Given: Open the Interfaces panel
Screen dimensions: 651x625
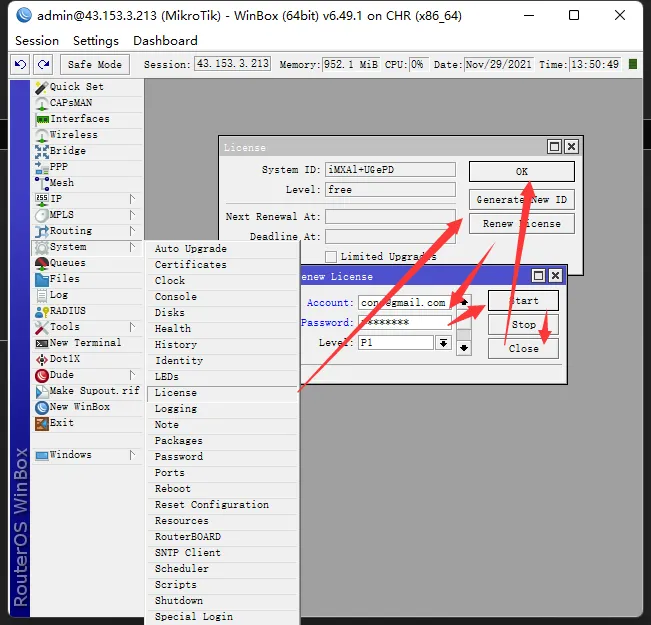Looking at the screenshot, I should click(x=79, y=119).
